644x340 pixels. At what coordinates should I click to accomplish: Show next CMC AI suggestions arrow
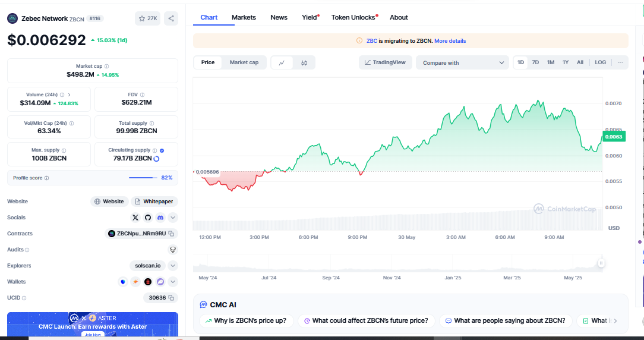point(615,320)
